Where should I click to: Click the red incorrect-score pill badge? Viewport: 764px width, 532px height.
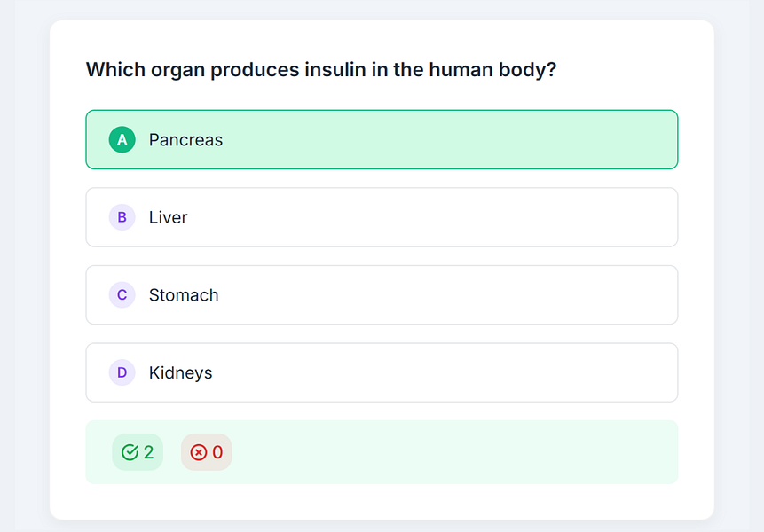point(207,452)
